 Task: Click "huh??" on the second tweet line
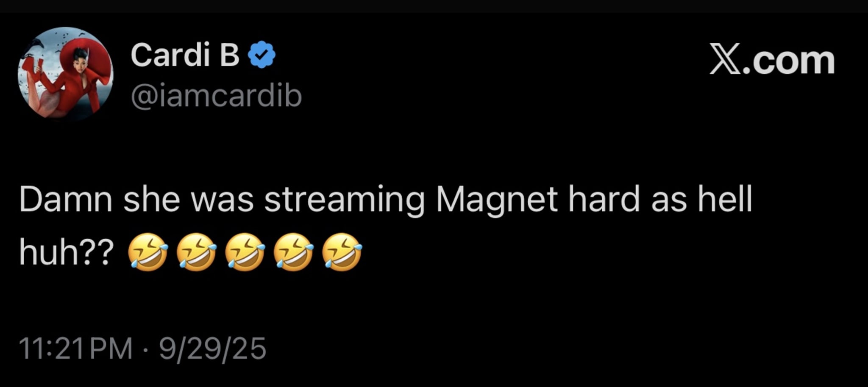tap(67, 253)
